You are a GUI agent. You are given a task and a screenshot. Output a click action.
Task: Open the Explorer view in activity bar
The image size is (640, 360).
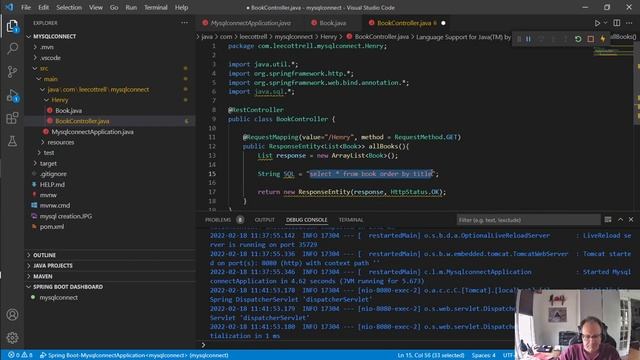pyautogui.click(x=12, y=26)
